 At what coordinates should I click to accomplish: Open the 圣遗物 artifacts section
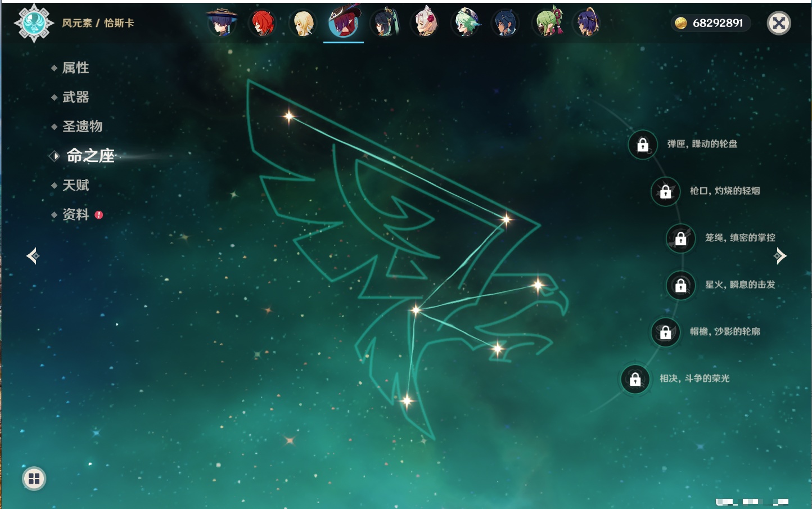(82, 127)
